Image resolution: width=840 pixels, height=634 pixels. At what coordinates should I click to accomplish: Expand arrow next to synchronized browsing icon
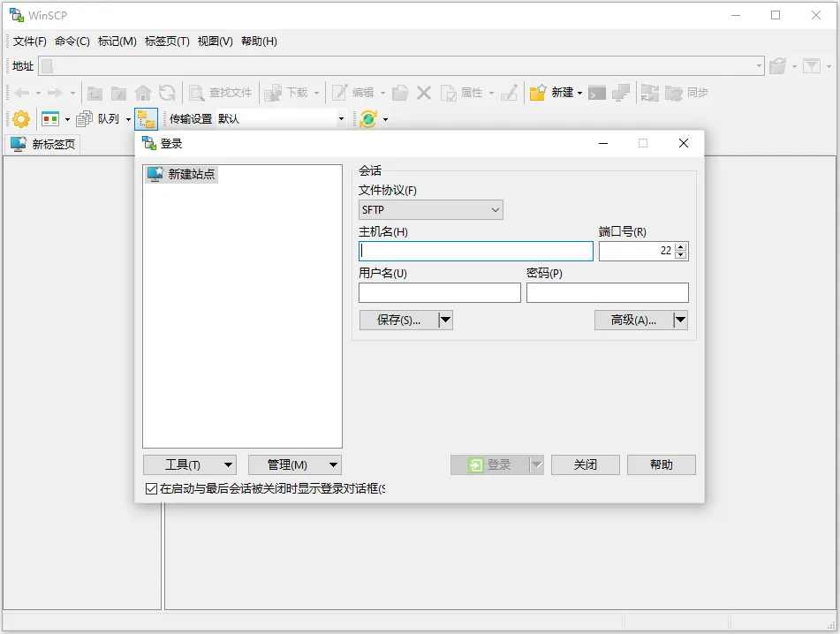(385, 119)
